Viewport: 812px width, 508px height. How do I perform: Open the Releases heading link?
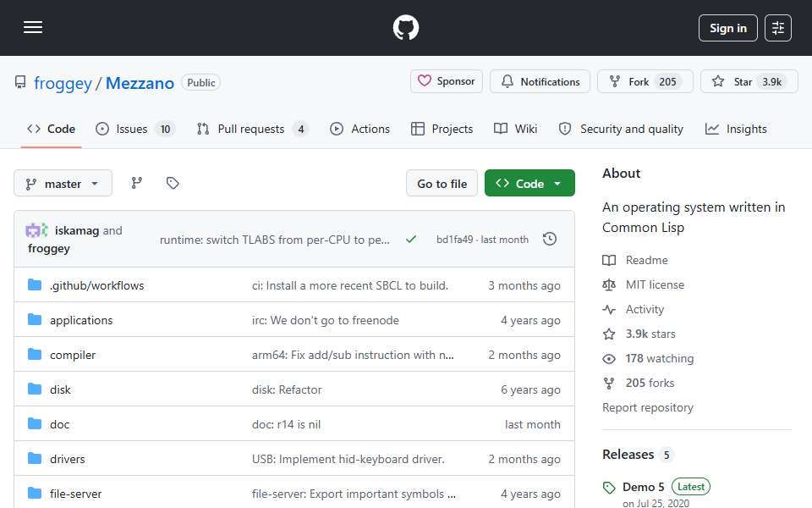pyautogui.click(x=638, y=455)
